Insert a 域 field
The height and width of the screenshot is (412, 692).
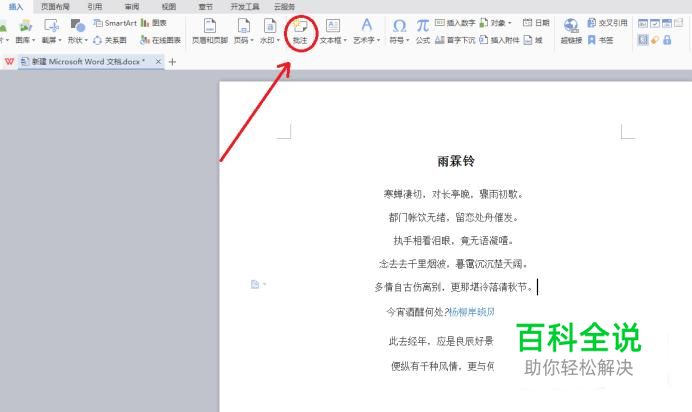pyautogui.click(x=533, y=40)
